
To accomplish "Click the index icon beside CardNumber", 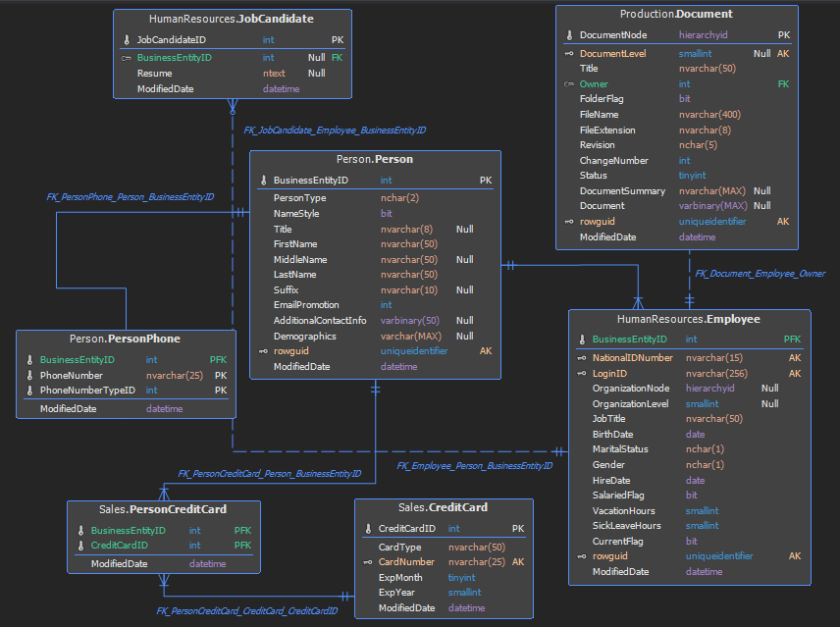I will (x=367, y=562).
